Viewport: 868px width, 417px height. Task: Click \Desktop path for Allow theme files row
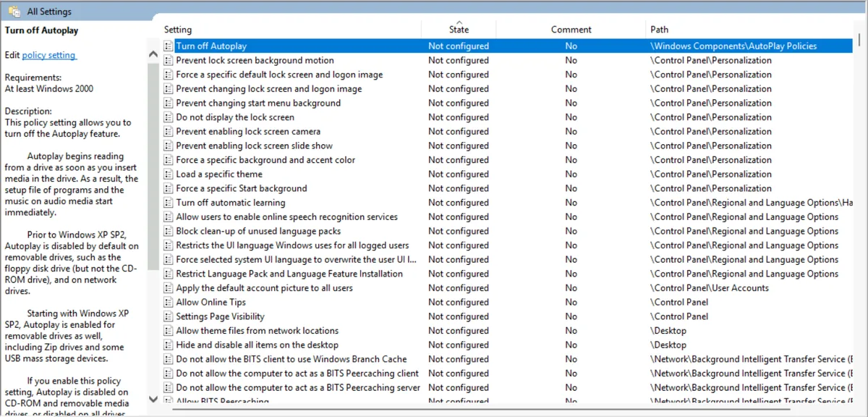coord(668,331)
